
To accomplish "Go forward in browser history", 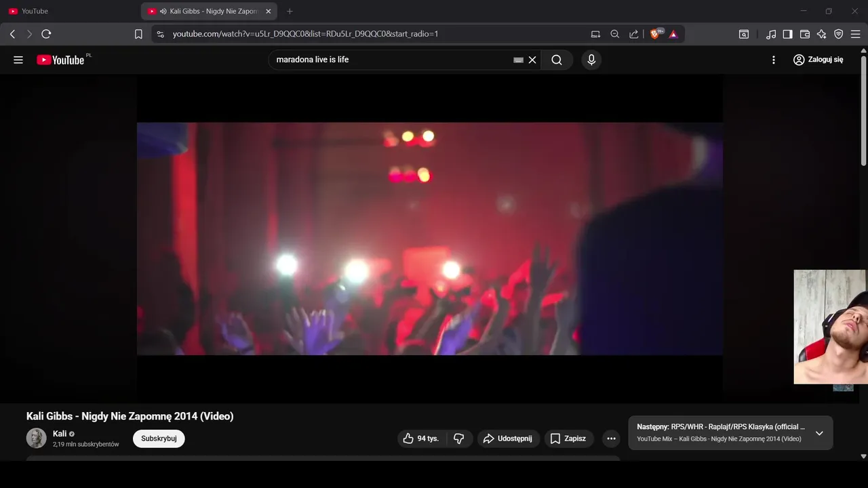I will coord(29,34).
